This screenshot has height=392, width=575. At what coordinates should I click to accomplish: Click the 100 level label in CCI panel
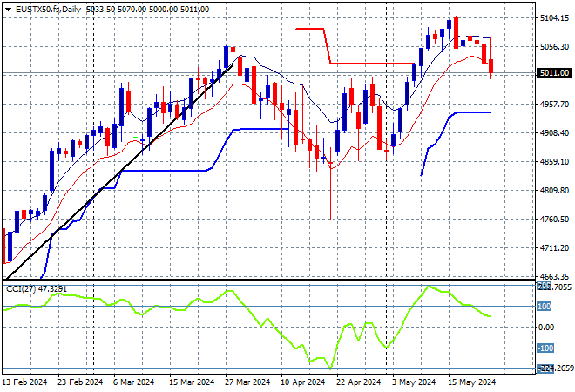click(x=544, y=306)
